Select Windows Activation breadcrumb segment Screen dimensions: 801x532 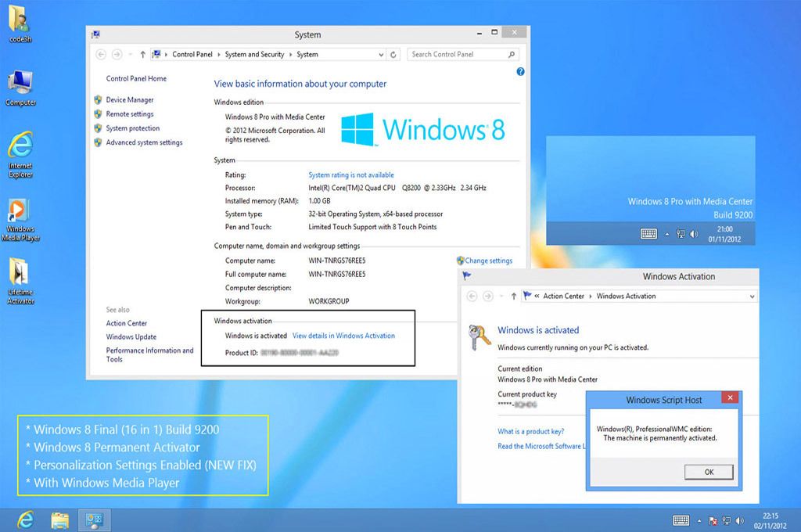[626, 296]
